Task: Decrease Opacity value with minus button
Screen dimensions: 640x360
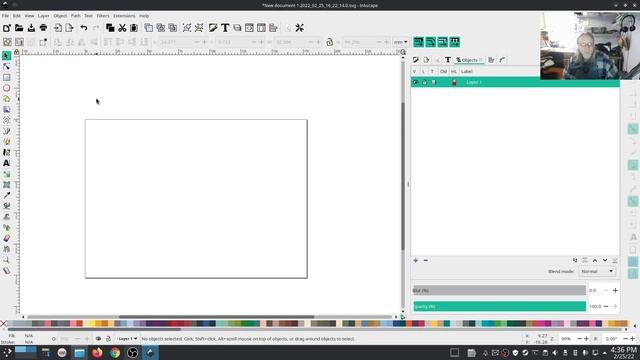Action: click(x=606, y=306)
